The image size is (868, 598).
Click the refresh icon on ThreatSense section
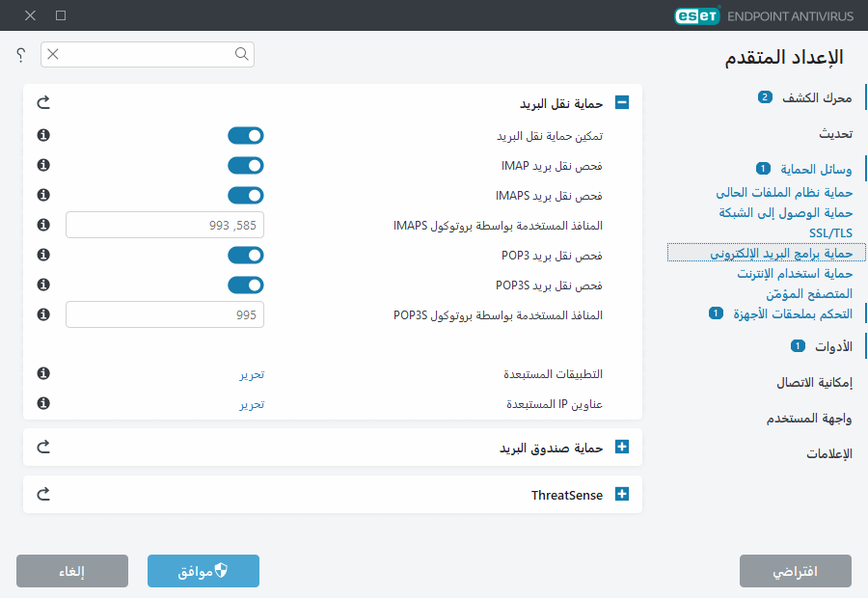pos(42,494)
